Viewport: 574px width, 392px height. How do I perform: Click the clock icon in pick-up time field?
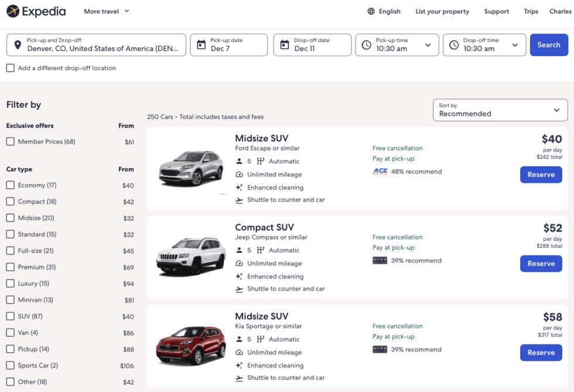(367, 45)
